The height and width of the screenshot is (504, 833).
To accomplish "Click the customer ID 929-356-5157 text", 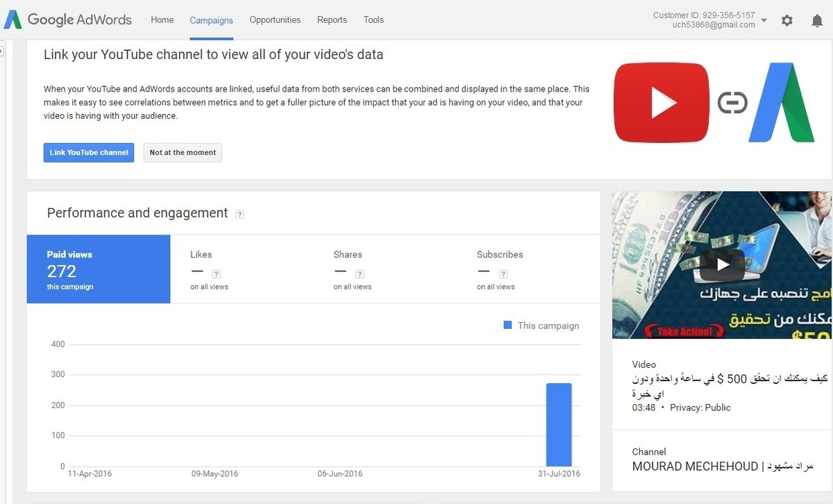I will click(x=704, y=15).
